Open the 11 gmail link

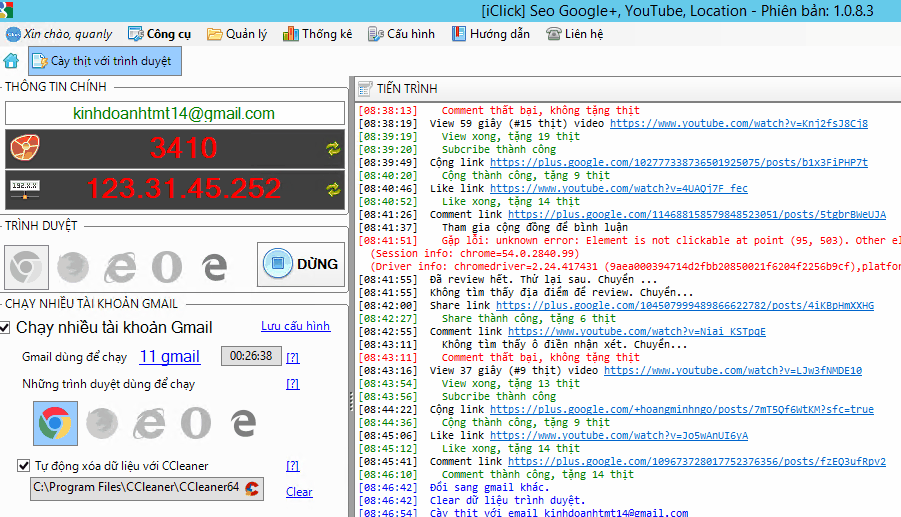pos(170,356)
